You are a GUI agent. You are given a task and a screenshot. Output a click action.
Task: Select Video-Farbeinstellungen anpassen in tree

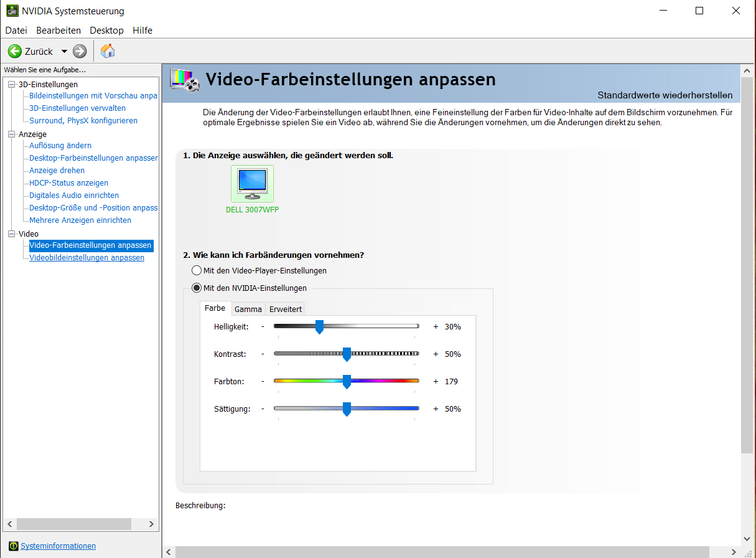pyautogui.click(x=91, y=245)
